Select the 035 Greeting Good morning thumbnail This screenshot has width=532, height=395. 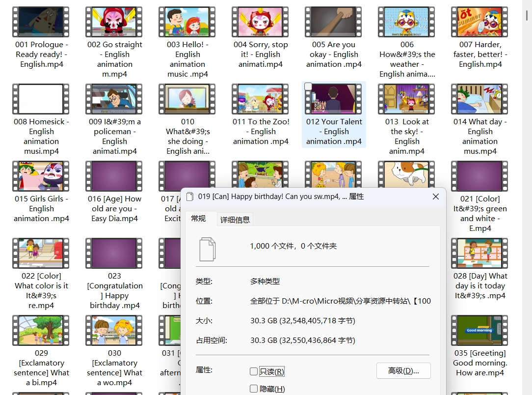point(479,330)
